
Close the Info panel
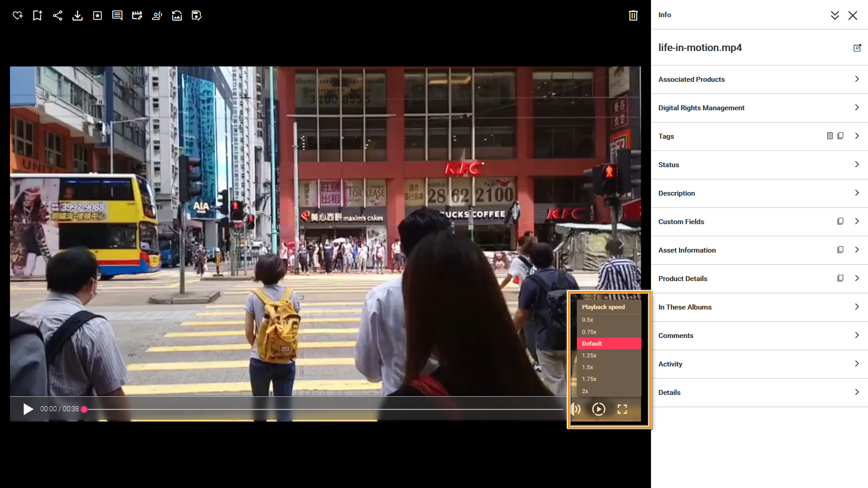click(x=853, y=15)
